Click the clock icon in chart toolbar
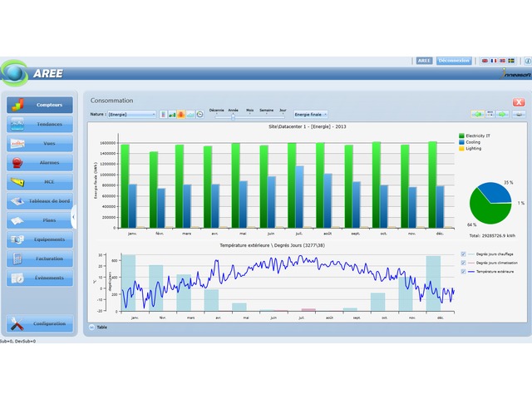 199,114
